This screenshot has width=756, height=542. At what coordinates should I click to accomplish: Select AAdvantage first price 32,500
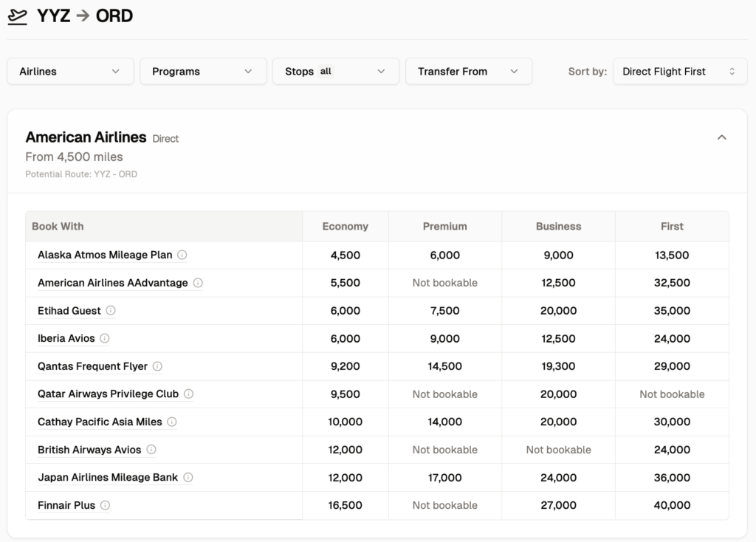tap(672, 283)
